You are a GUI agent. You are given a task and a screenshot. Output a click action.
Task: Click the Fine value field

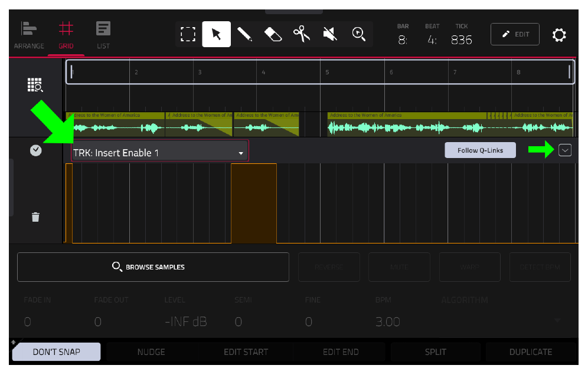pos(308,322)
